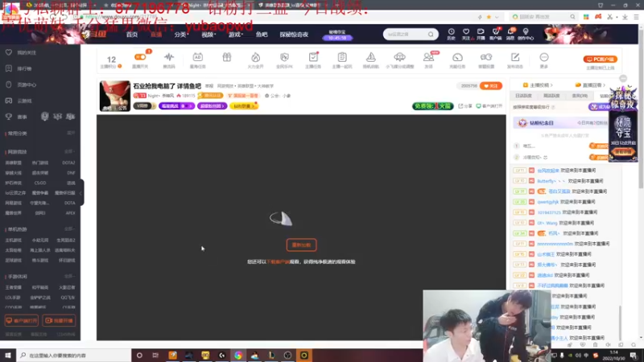Viewport: 644px width, 362px height.
Task: Click the streamer avatar thumbnail
Action: (x=114, y=96)
